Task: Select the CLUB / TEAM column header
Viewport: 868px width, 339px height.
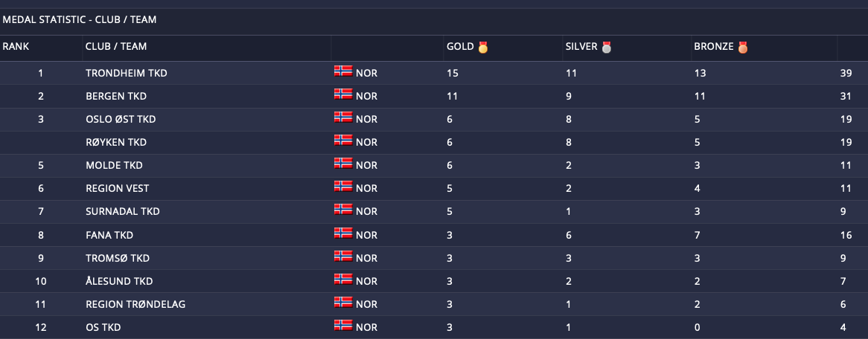Action: pos(116,47)
